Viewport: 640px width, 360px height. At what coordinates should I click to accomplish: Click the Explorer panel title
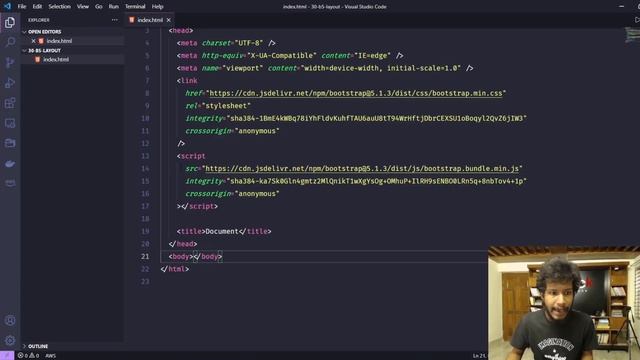39,20
